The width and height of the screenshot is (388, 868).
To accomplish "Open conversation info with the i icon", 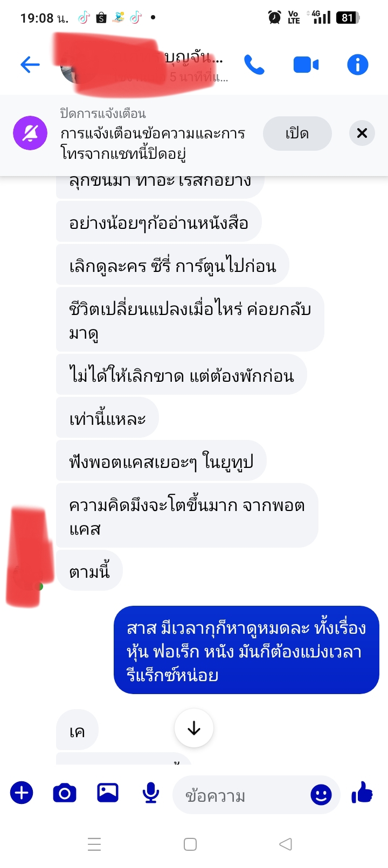I will 358,65.
